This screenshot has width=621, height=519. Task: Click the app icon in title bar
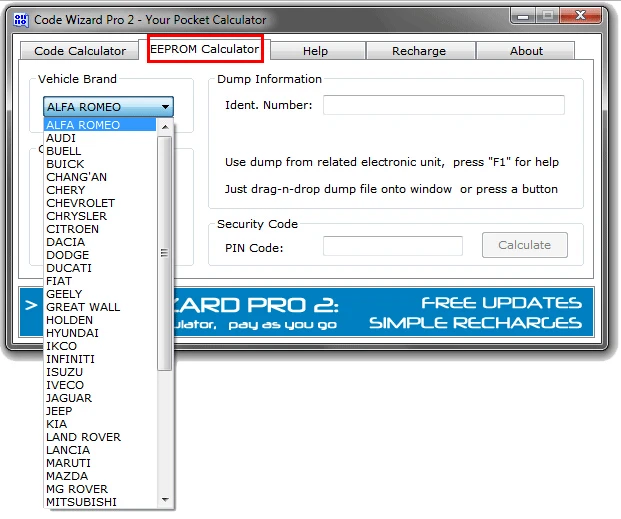(x=21, y=19)
